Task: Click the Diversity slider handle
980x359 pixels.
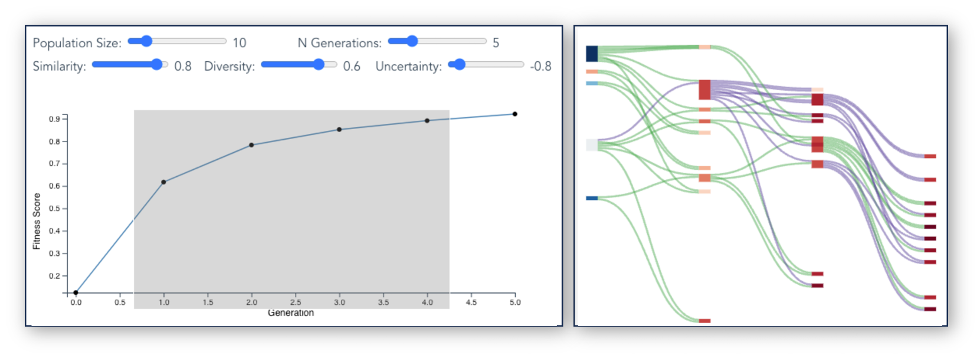Action: (x=319, y=64)
